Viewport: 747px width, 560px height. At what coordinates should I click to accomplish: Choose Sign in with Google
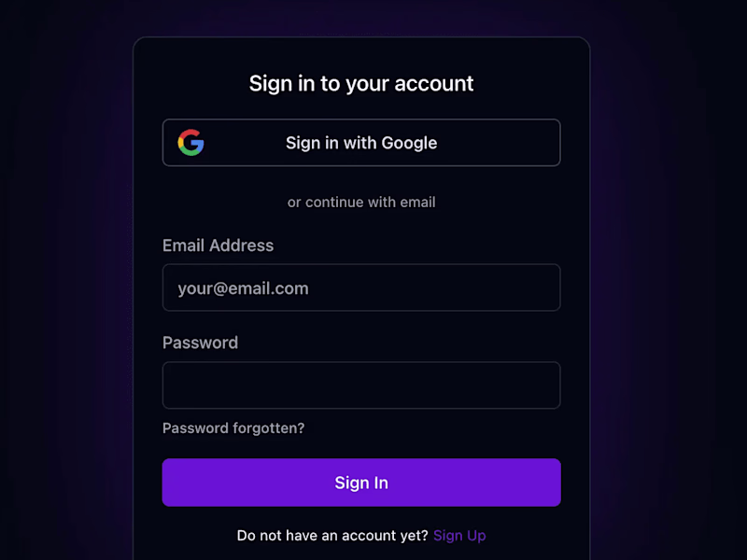361,143
